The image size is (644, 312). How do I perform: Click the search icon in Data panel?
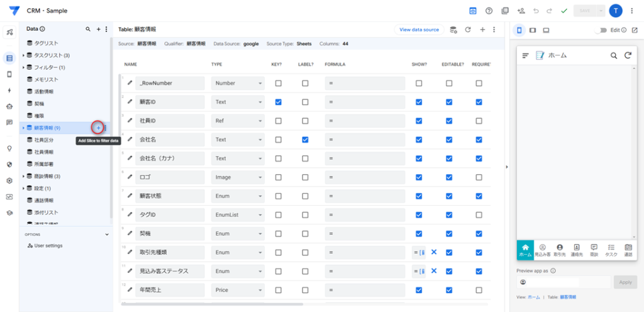tap(87, 29)
